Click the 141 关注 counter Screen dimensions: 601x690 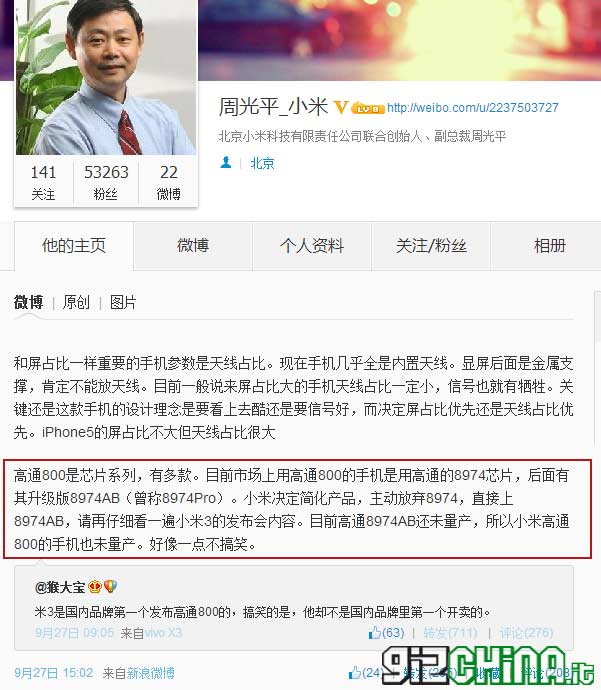[x=43, y=183]
